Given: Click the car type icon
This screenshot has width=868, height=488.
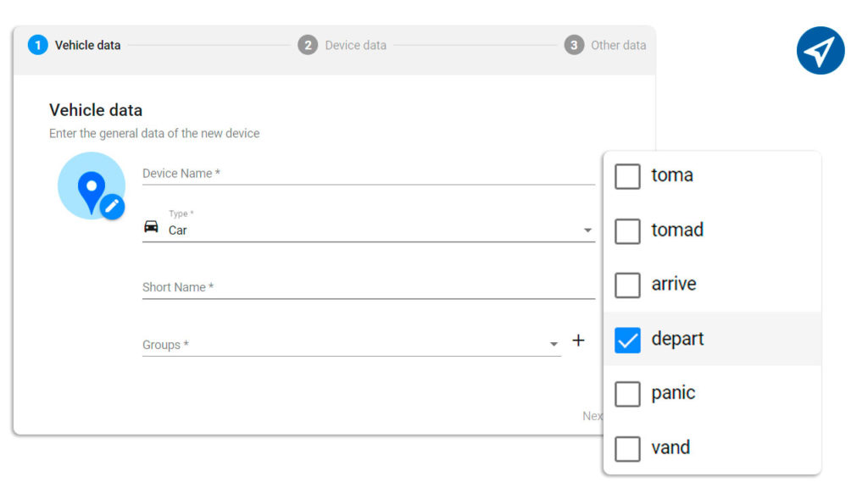Looking at the screenshot, I should point(151,226).
